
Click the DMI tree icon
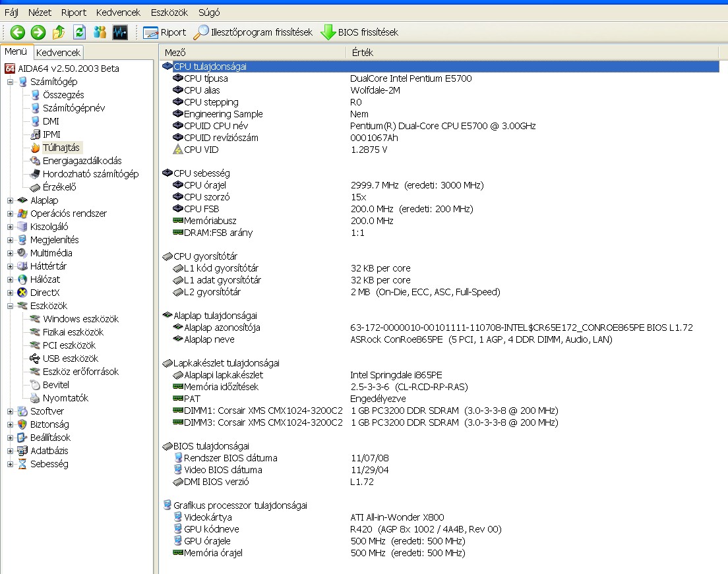coord(36,121)
